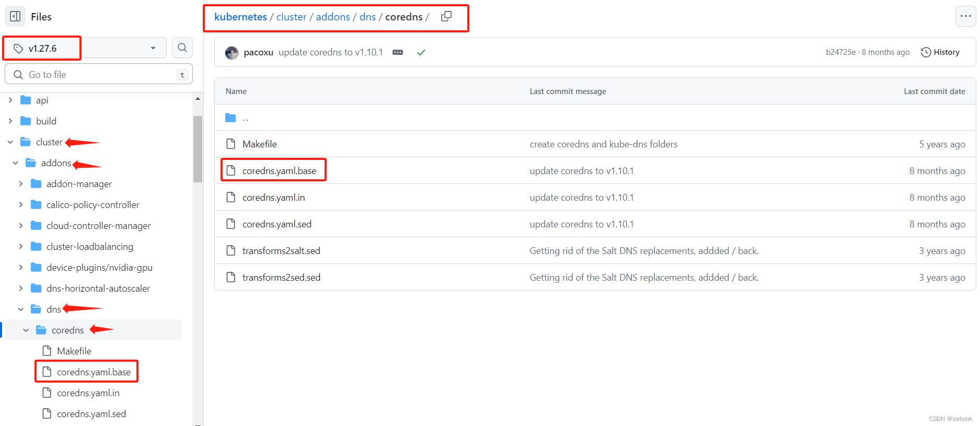Open Makefile in the file table
Screen dimensions: 980x426
259,144
